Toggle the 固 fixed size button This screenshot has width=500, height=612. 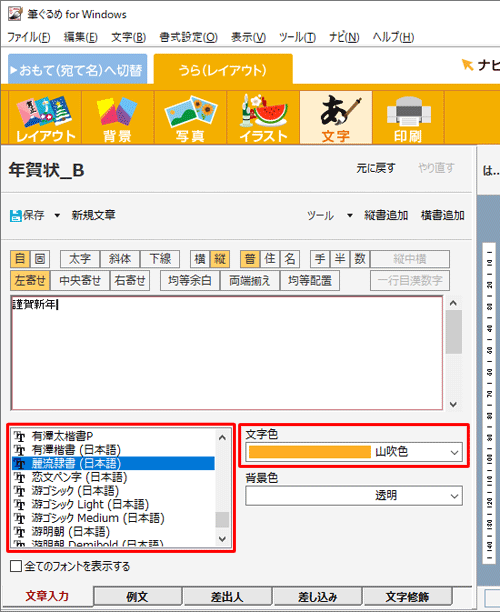coord(40,259)
